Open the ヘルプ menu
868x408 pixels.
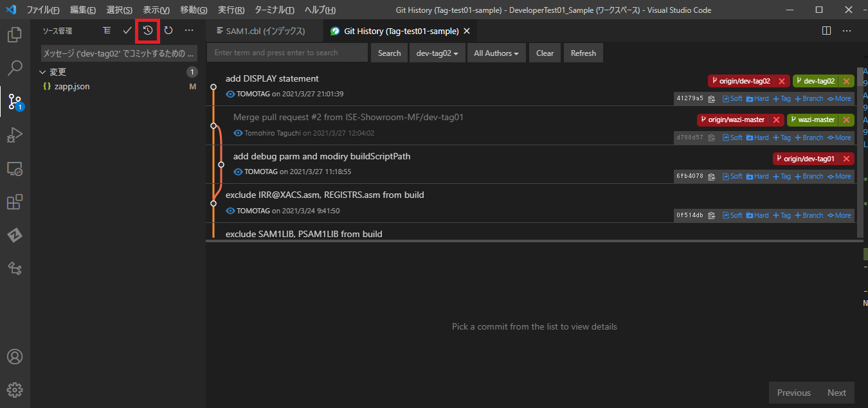(320, 10)
